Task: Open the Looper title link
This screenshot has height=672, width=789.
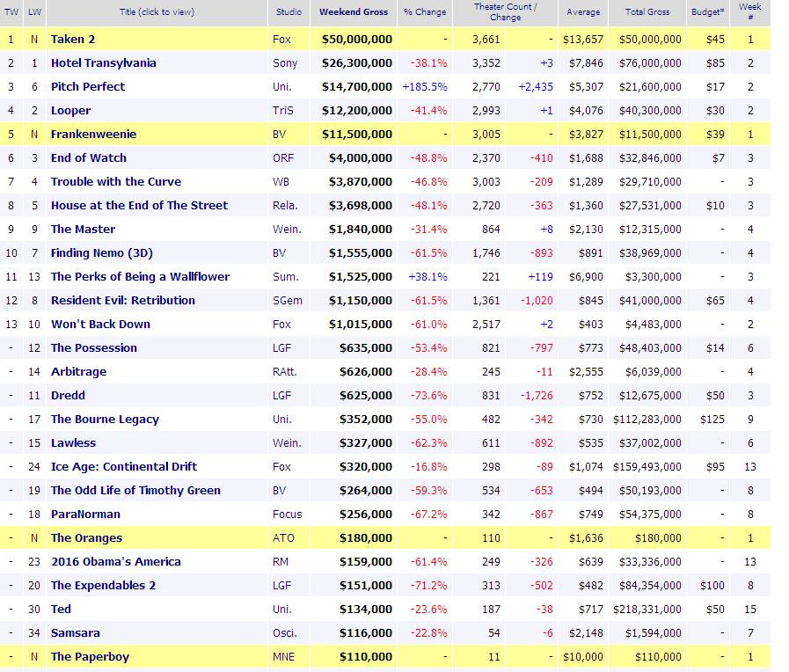Action: click(71, 111)
